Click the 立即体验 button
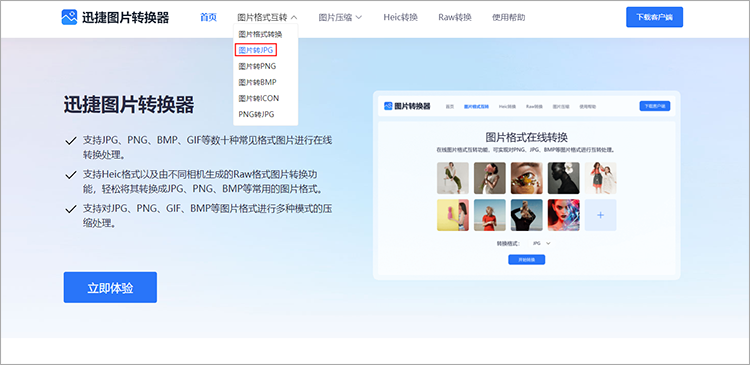750x365 pixels. pyautogui.click(x=110, y=288)
